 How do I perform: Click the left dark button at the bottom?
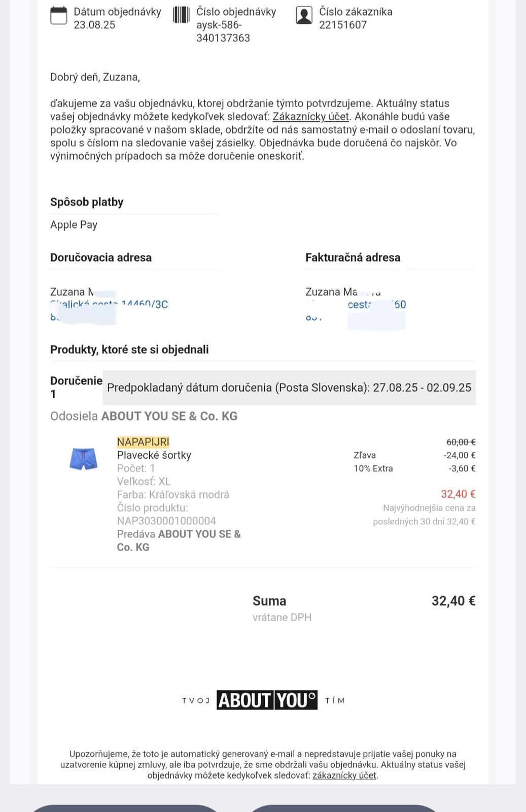pyautogui.click(x=125, y=808)
